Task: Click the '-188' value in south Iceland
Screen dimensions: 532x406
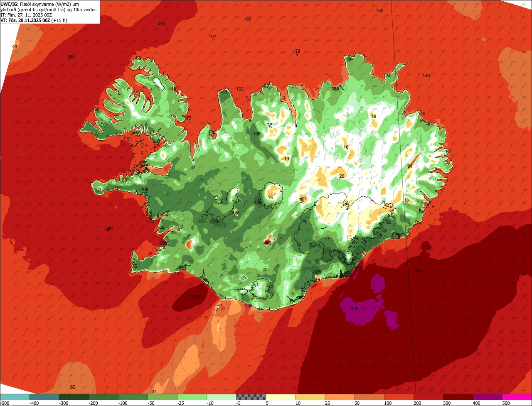Action: (x=317, y=272)
